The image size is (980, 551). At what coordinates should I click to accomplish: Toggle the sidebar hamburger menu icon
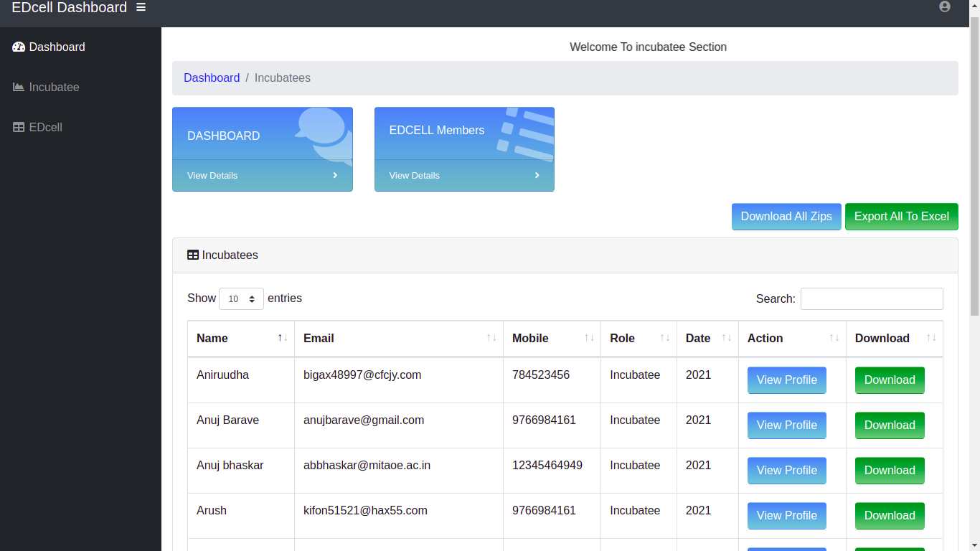(x=141, y=7)
